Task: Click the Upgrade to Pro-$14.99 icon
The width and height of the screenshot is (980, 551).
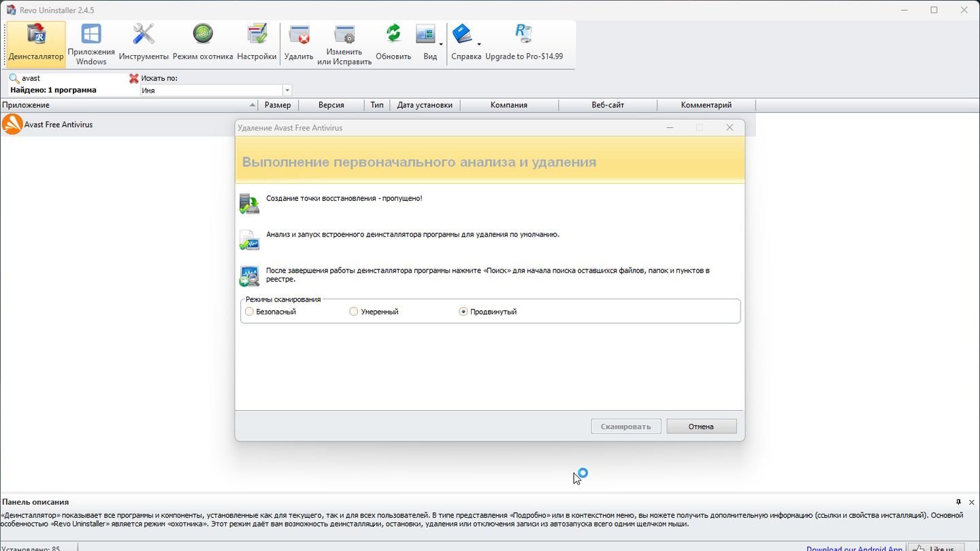Action: (x=523, y=33)
